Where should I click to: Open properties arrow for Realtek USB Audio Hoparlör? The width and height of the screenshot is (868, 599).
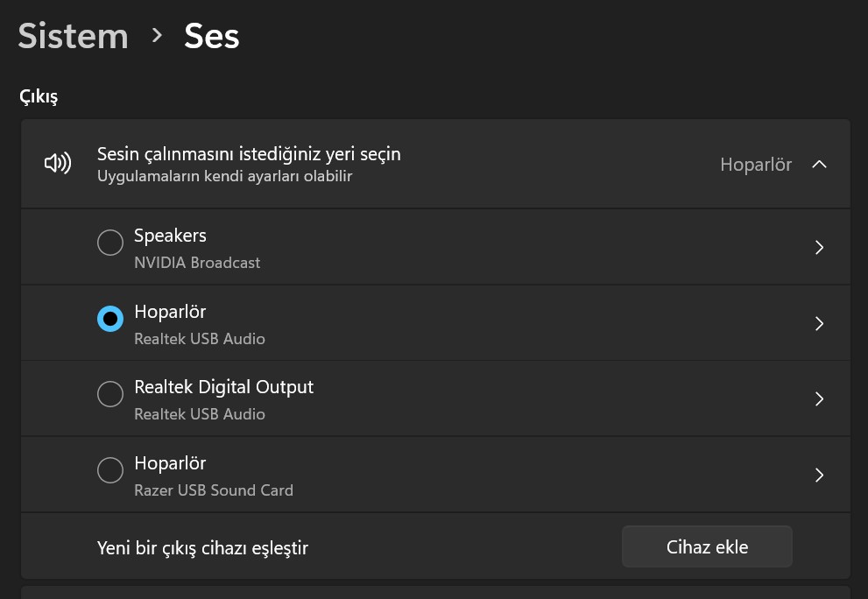pos(819,324)
